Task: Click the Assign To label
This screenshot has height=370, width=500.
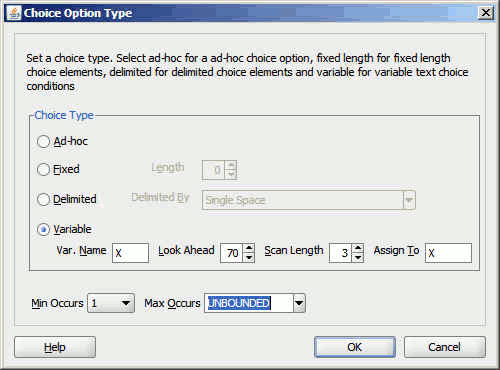Action: click(x=397, y=250)
